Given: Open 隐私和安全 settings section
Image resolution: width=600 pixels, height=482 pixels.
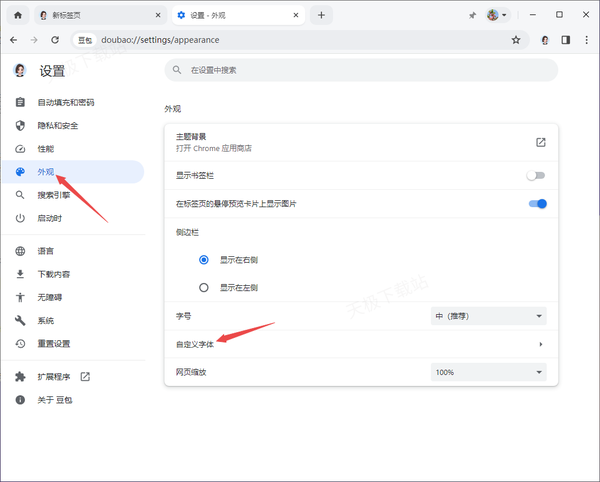Looking at the screenshot, I should (x=57, y=125).
